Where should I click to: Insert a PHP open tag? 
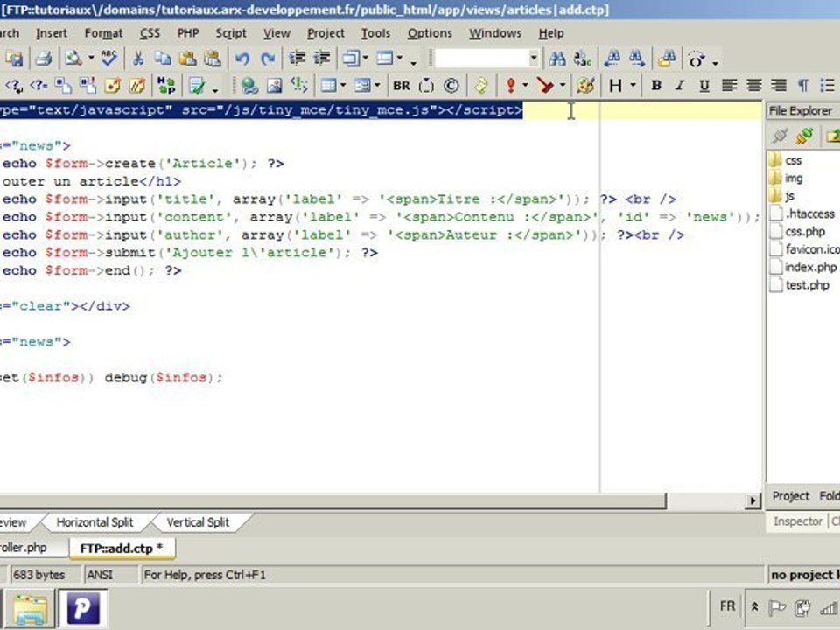click(x=13, y=85)
